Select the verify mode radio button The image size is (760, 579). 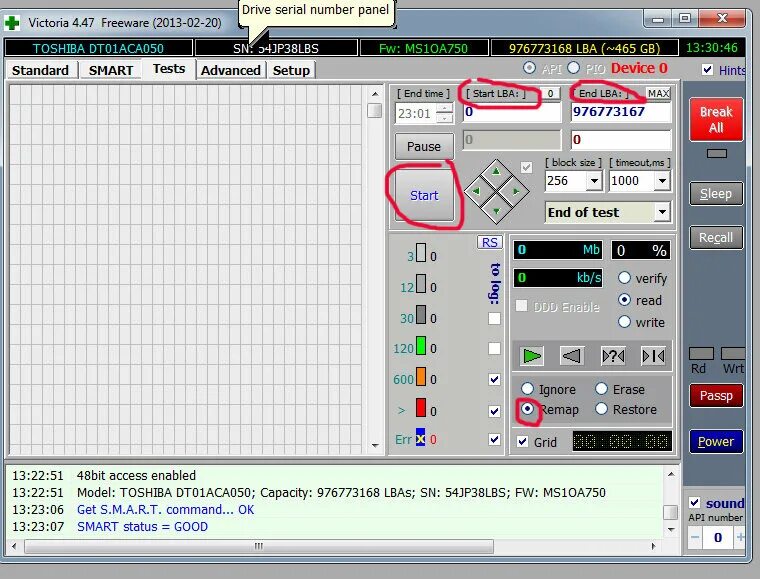pyautogui.click(x=624, y=278)
